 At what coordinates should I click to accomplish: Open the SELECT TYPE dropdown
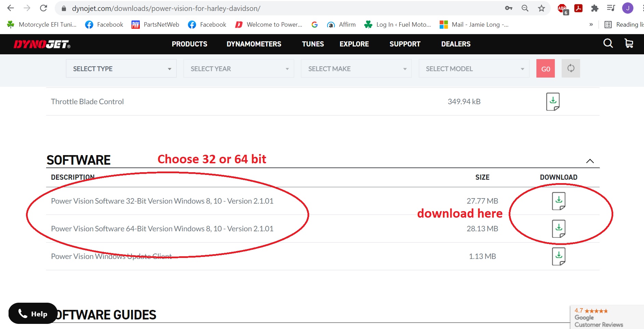click(121, 68)
